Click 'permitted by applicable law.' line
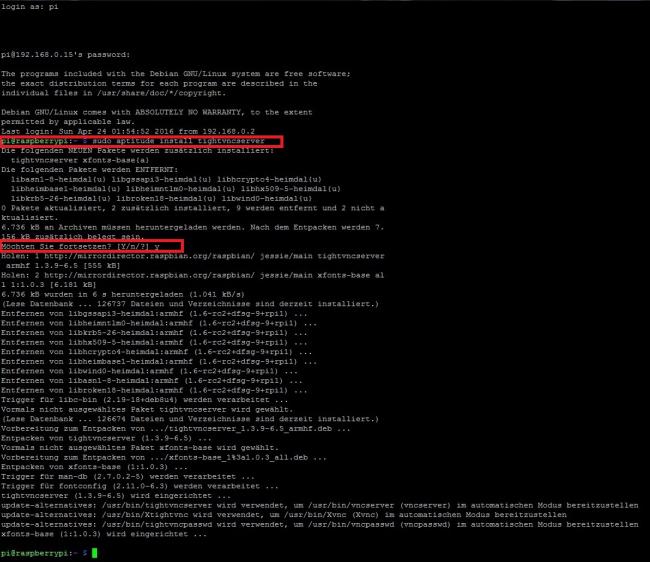Viewport: 650px width, 562px height. pos(68,122)
